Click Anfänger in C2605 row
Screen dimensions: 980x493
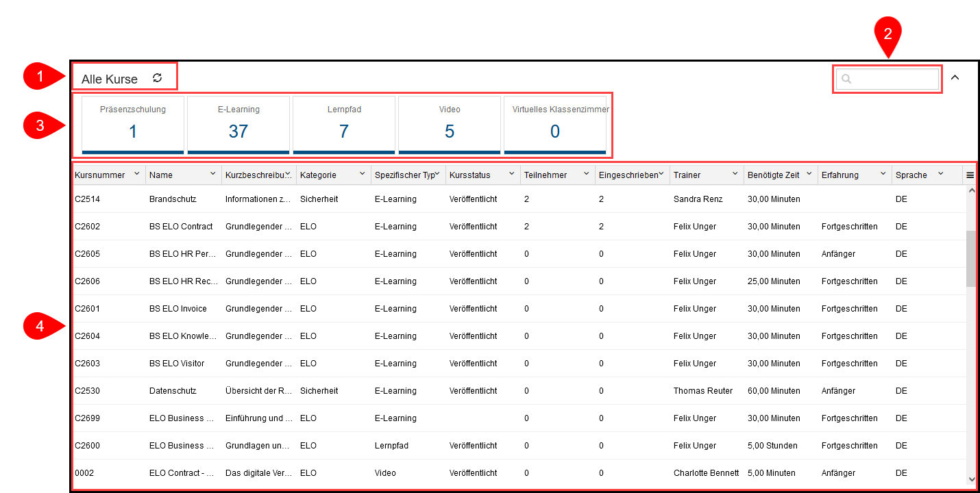tap(838, 254)
